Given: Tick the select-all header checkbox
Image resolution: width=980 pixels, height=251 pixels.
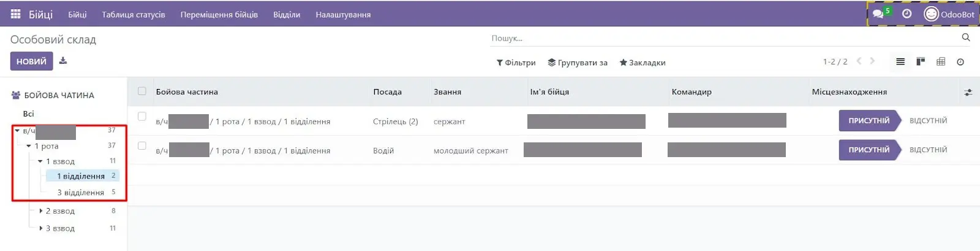Looking at the screenshot, I should point(142,91).
